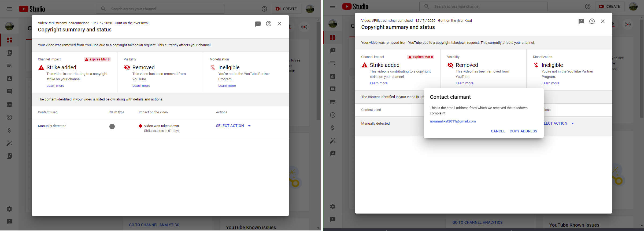Click the left window's Search across your channel field
The height and width of the screenshot is (231, 644).
160,9
